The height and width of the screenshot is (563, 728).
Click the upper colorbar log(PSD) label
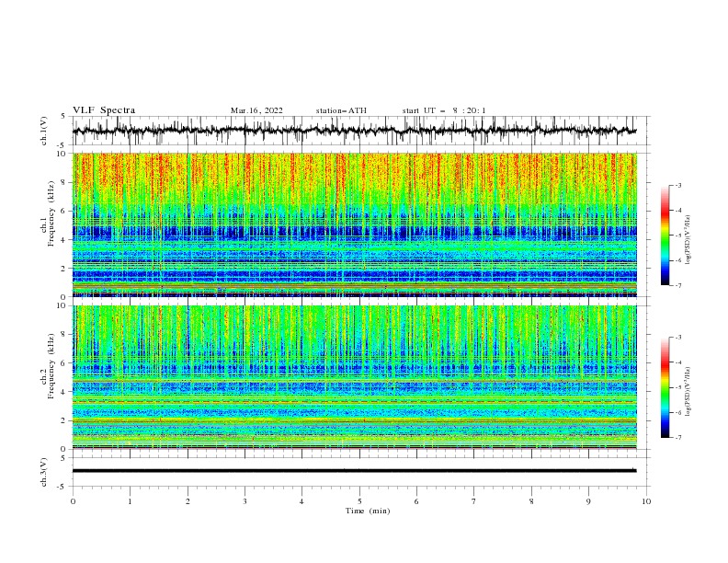688,240
